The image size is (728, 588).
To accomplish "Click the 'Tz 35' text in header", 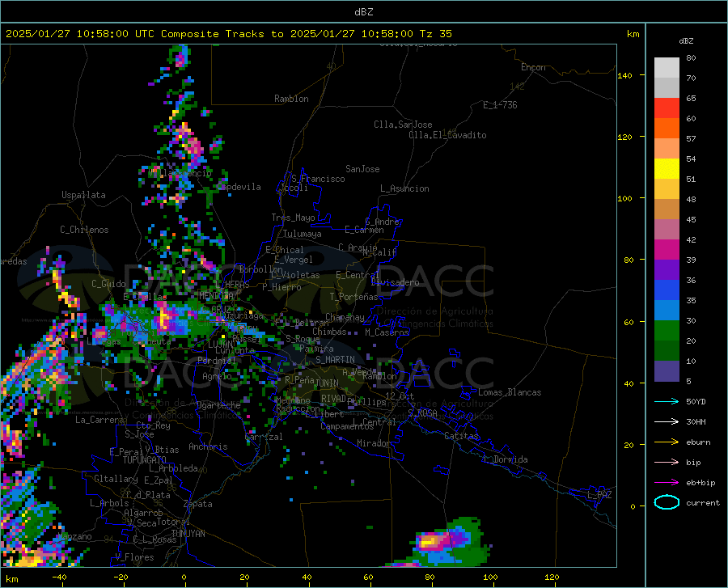I will pos(435,34).
